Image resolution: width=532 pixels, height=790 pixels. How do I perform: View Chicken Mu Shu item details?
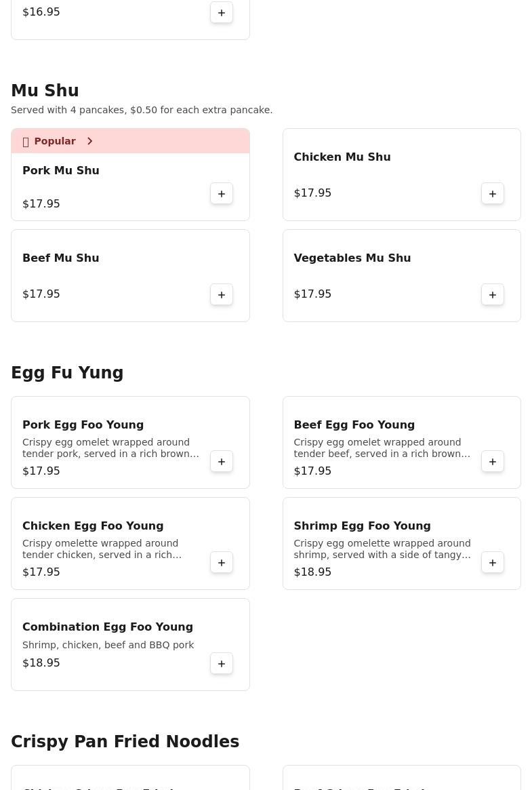pos(342,157)
